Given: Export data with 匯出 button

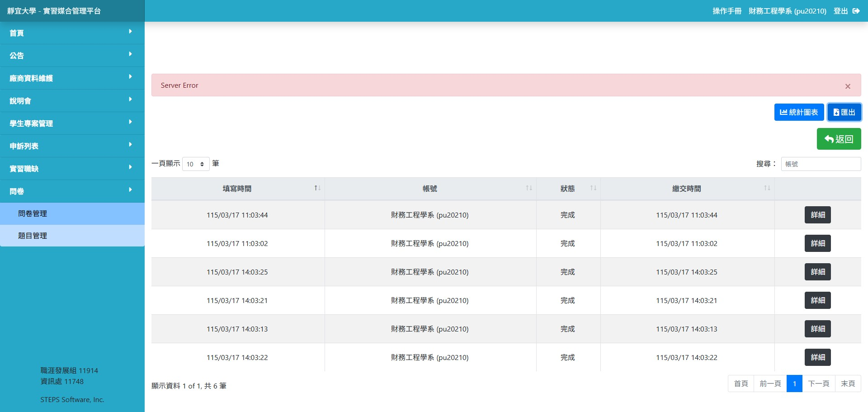Looking at the screenshot, I should pos(844,112).
